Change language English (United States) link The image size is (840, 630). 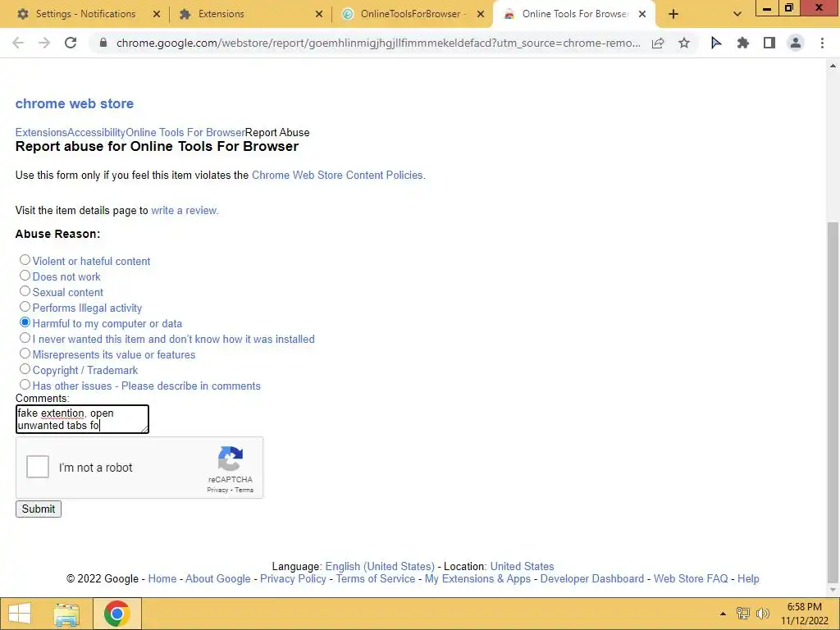(x=380, y=566)
